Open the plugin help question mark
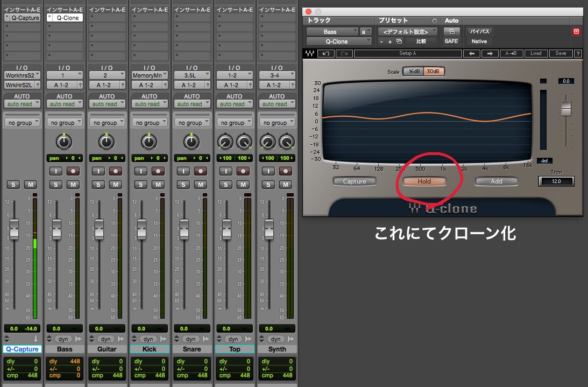This screenshot has height=387, width=588. pos(578,53)
